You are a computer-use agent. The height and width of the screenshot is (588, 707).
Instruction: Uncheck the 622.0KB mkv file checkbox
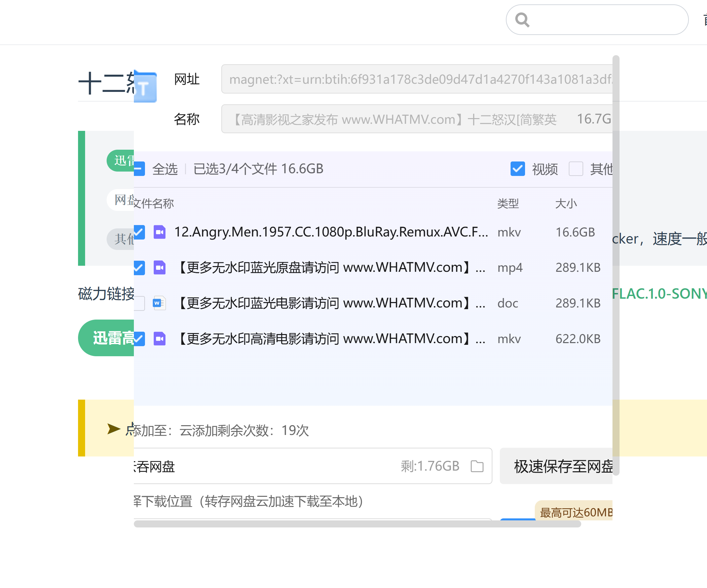[x=139, y=339]
